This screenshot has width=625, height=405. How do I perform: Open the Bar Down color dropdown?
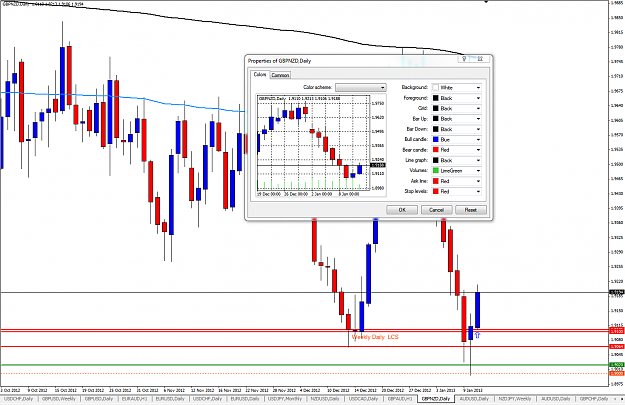[456, 129]
